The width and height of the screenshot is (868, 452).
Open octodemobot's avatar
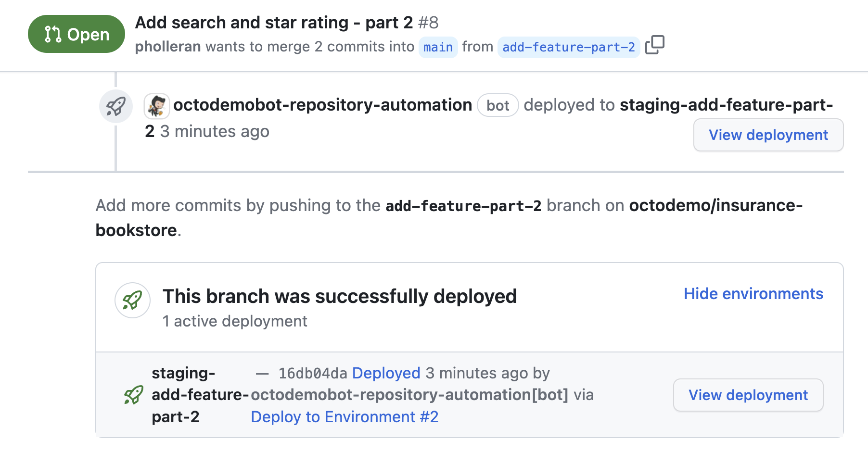157,105
